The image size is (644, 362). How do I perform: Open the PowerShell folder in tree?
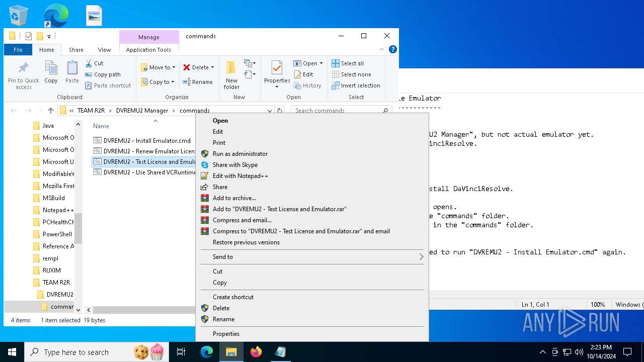point(53,234)
